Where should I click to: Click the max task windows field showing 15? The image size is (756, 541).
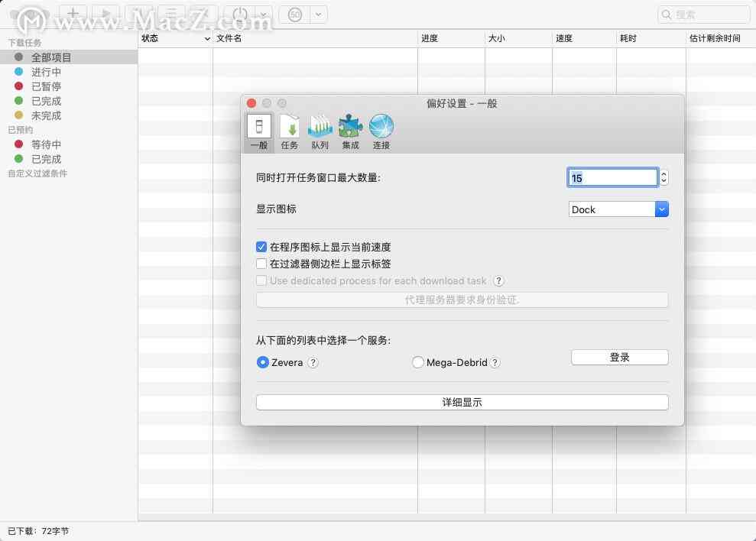[612, 177]
